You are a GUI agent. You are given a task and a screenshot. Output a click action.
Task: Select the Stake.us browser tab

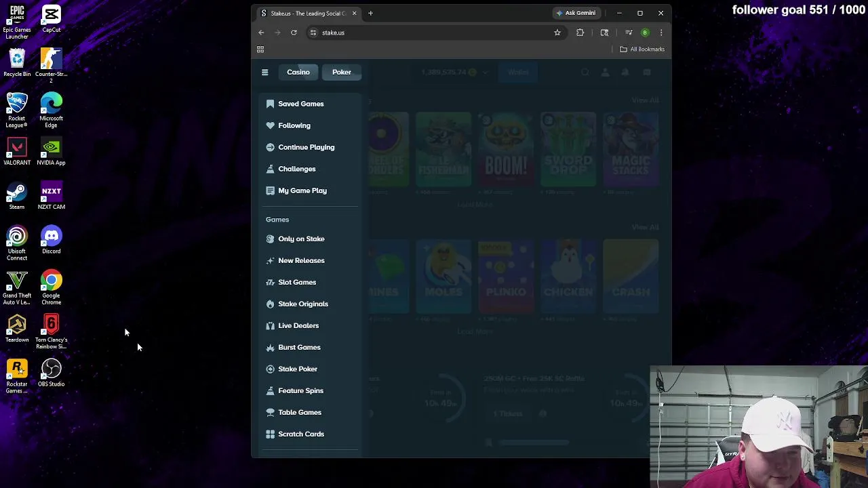(x=309, y=14)
